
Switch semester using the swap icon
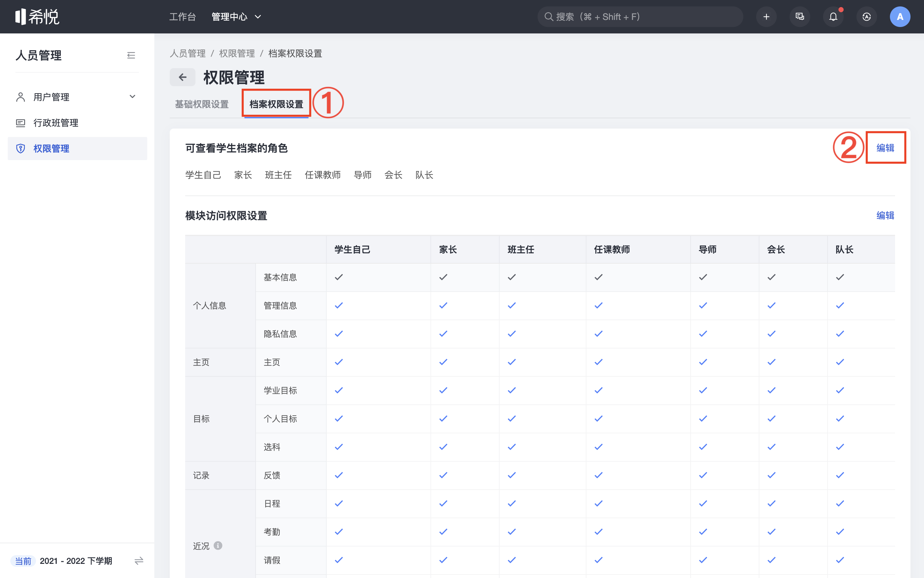[139, 561]
